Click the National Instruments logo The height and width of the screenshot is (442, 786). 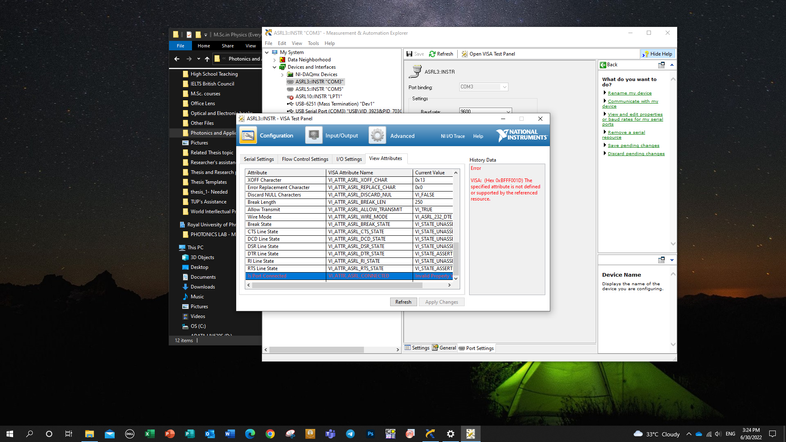(521, 135)
